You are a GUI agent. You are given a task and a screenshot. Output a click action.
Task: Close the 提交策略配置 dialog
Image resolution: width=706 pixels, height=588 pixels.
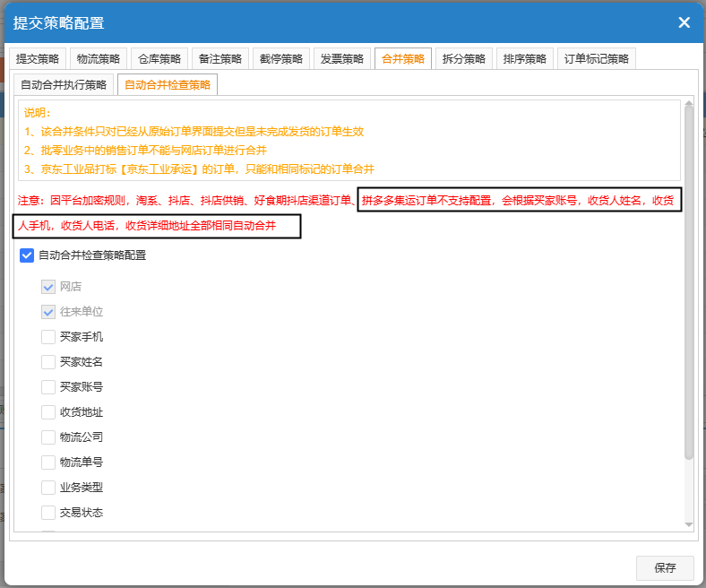(684, 22)
